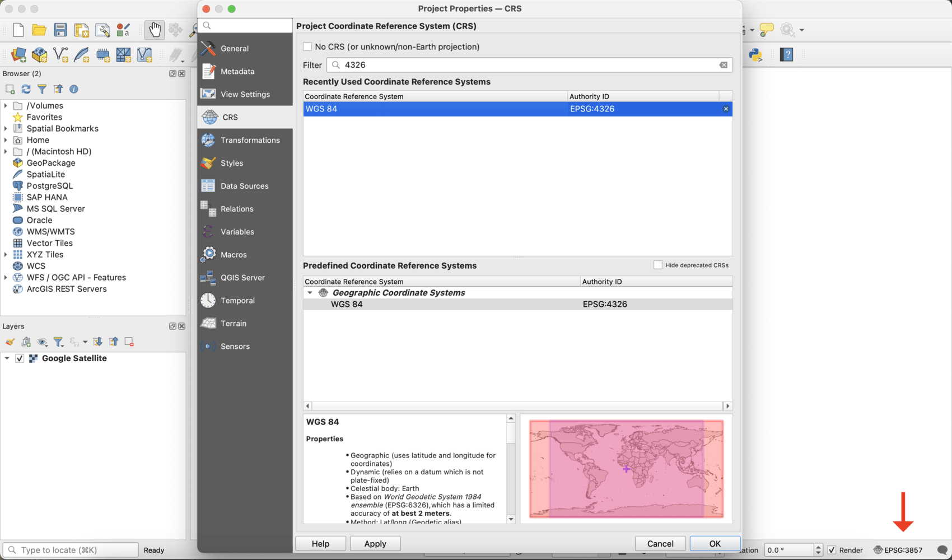The image size is (952, 560).
Task: Click the New Shapefile Layer icon
Action: coord(60,54)
